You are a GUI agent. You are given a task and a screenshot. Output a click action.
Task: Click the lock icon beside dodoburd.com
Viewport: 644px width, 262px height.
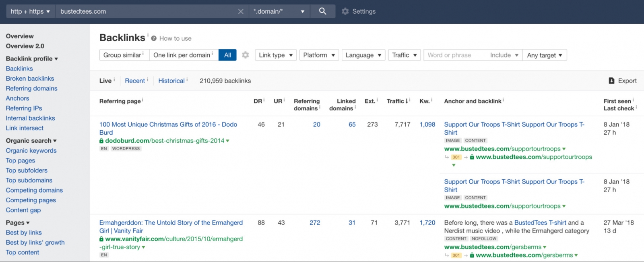pyautogui.click(x=101, y=141)
